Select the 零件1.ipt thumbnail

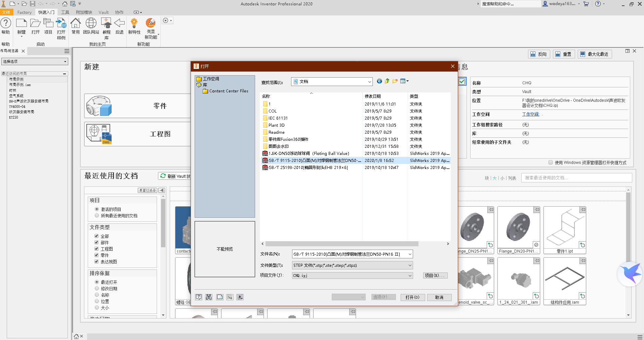[565, 230]
